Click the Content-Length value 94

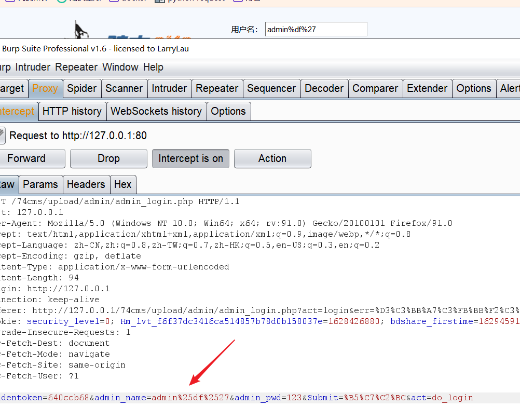(74, 278)
